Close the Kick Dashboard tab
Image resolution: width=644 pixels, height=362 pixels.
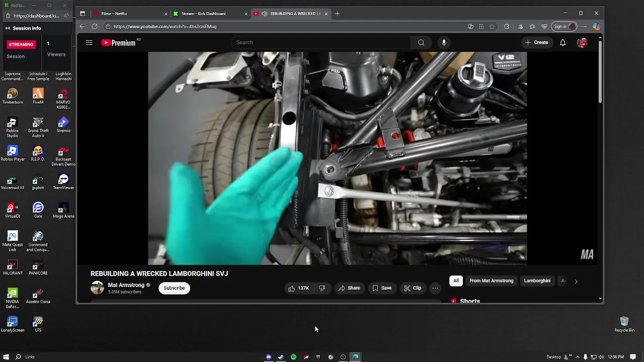[246, 14]
